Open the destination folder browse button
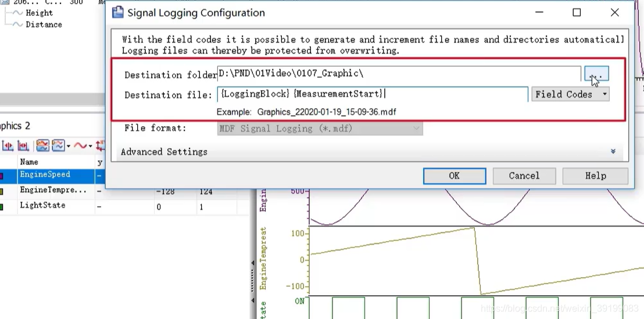This screenshot has height=319, width=644. tap(596, 74)
